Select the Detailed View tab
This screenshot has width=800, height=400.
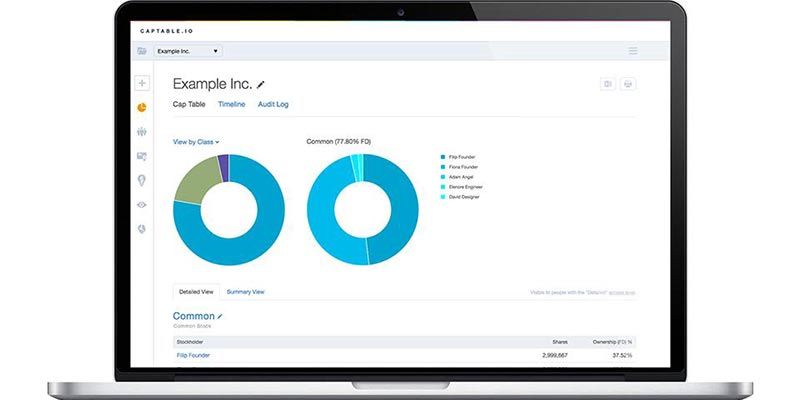point(195,292)
